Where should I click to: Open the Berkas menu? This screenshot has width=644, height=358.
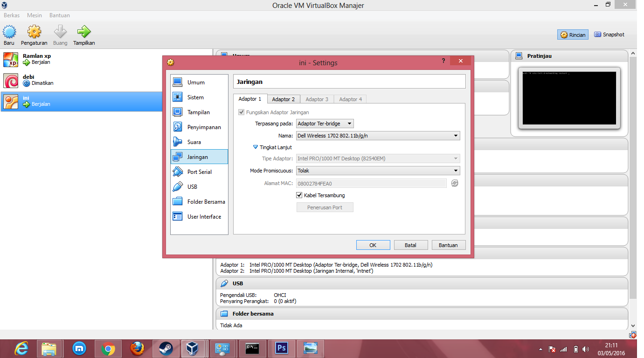pos(12,15)
